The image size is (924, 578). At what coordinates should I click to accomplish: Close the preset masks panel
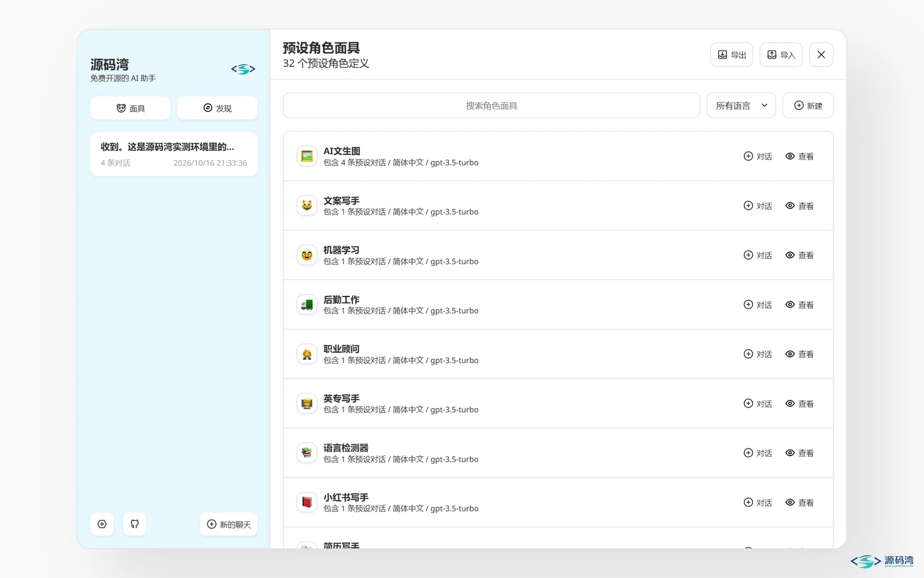(x=821, y=55)
